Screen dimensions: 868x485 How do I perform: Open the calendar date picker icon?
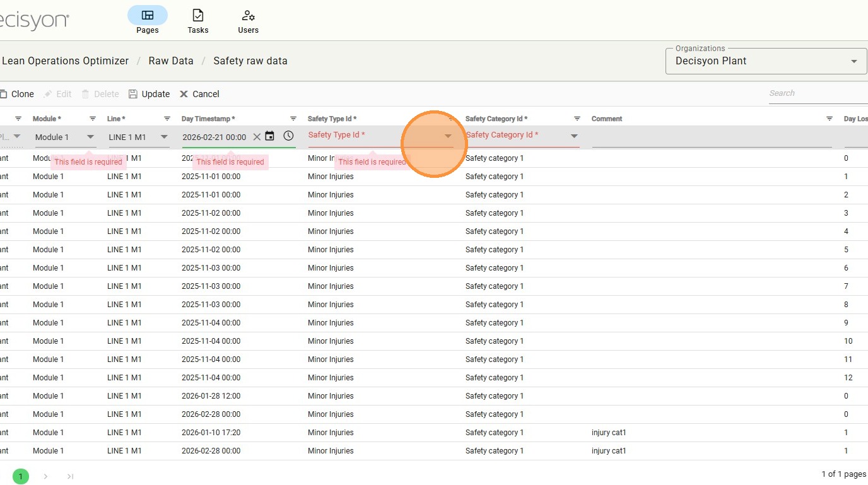269,136
